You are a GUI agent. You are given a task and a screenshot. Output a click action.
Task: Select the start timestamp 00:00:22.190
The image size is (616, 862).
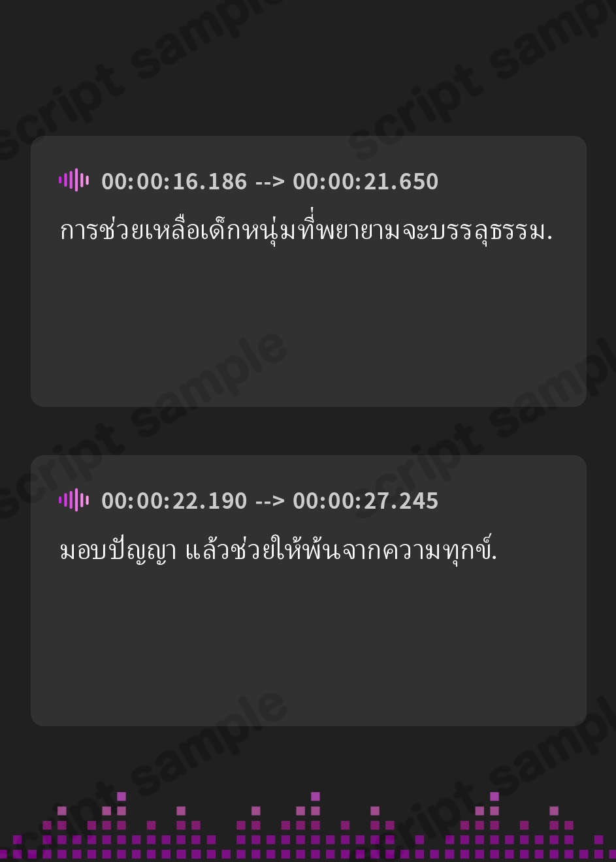point(174,500)
